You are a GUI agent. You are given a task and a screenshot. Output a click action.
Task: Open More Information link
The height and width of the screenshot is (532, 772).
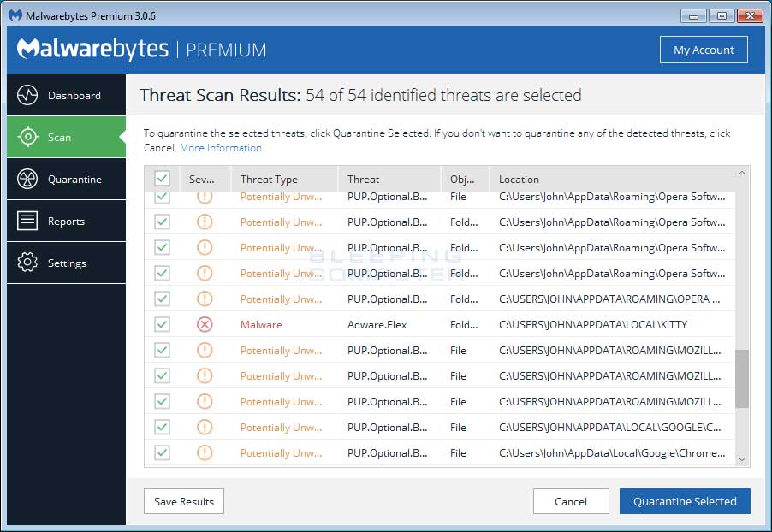220,147
